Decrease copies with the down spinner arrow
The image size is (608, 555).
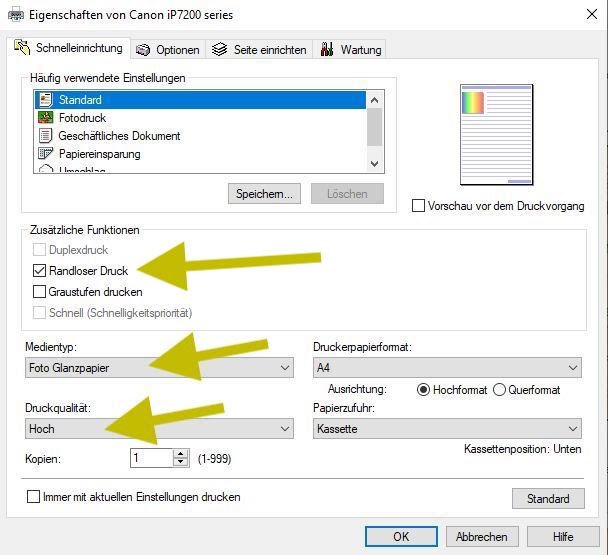[x=181, y=462]
